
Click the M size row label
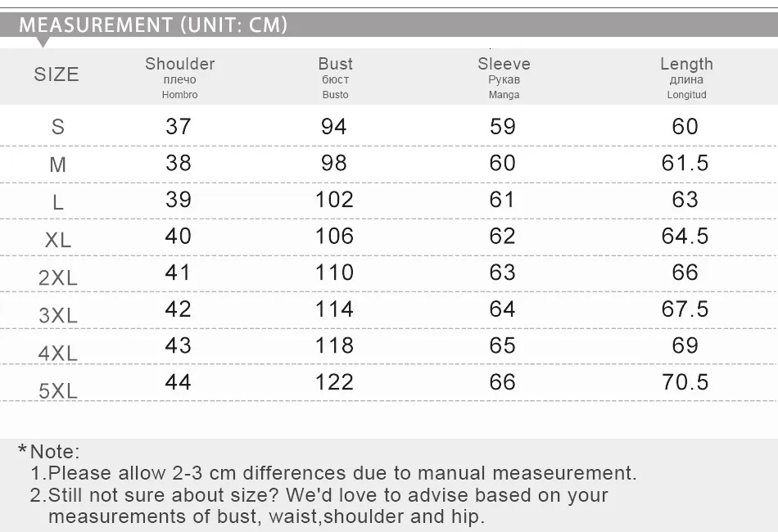(x=57, y=165)
